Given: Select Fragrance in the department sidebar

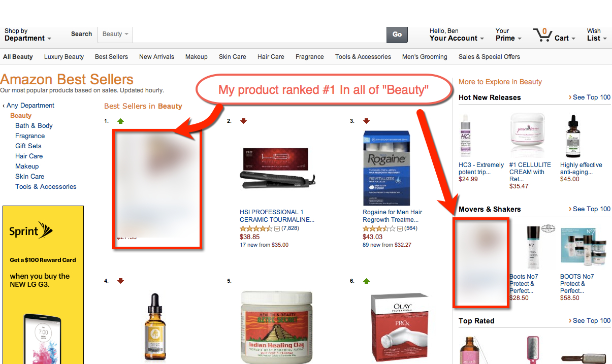Looking at the screenshot, I should (x=30, y=136).
